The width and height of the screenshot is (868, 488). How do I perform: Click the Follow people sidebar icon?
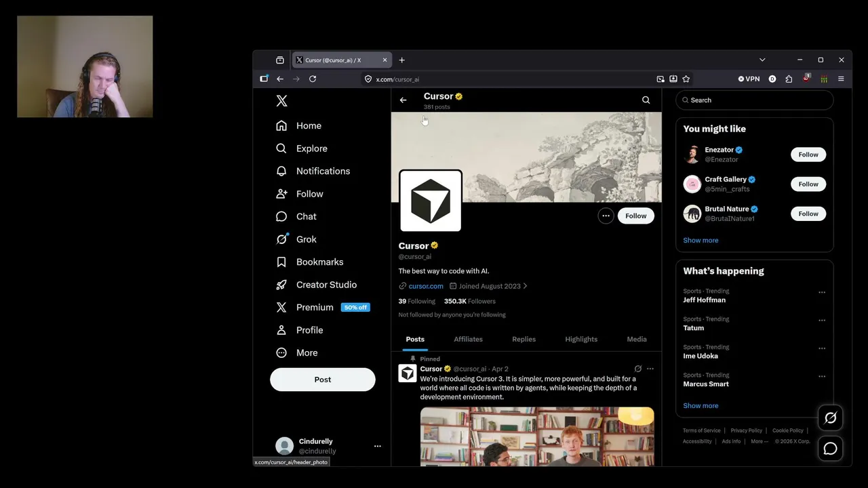click(281, 194)
